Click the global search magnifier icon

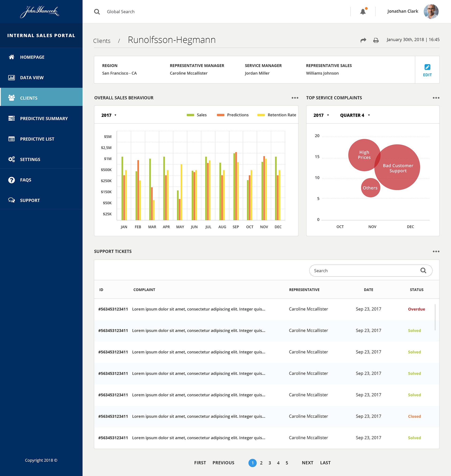click(97, 12)
